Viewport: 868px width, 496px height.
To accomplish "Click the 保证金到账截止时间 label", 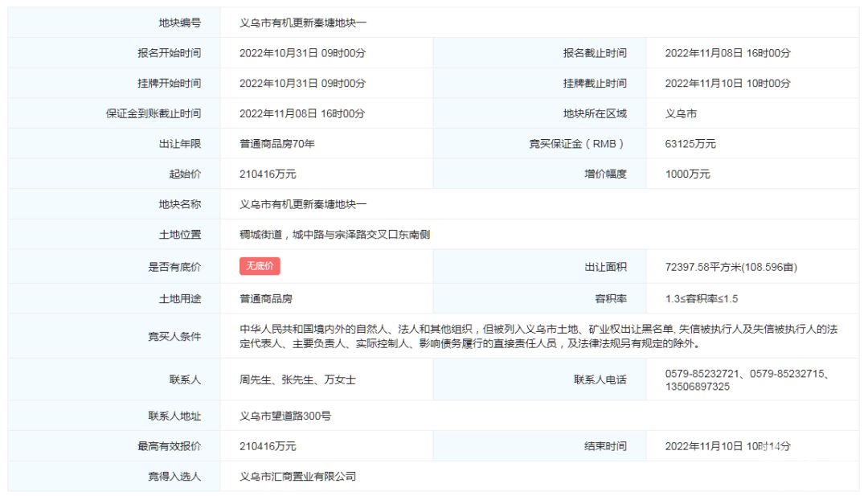I will [153, 114].
